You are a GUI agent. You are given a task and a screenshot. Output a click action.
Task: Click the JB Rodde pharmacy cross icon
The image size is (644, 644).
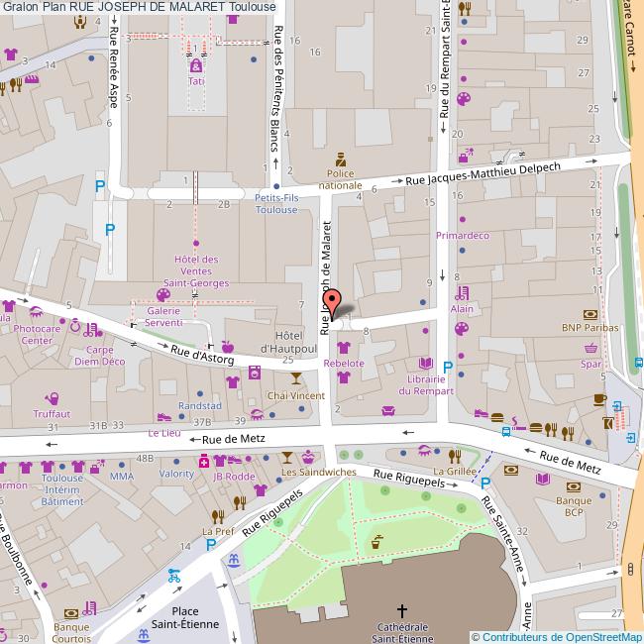coord(204,461)
